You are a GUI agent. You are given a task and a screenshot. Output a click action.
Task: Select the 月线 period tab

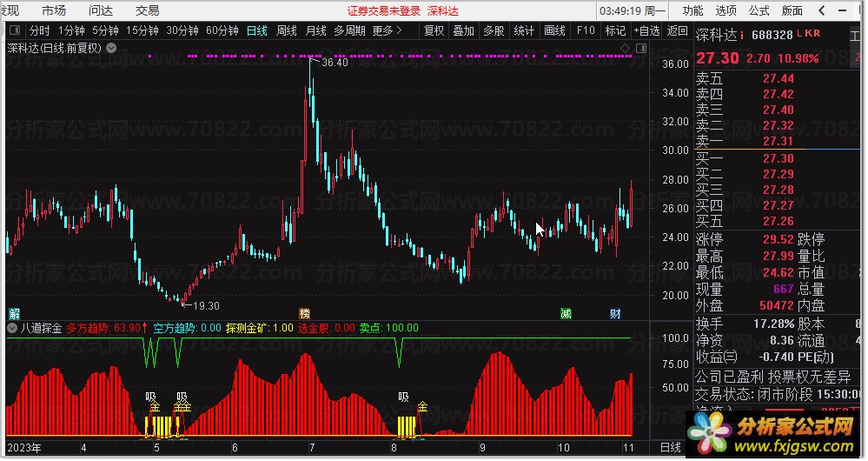(315, 30)
